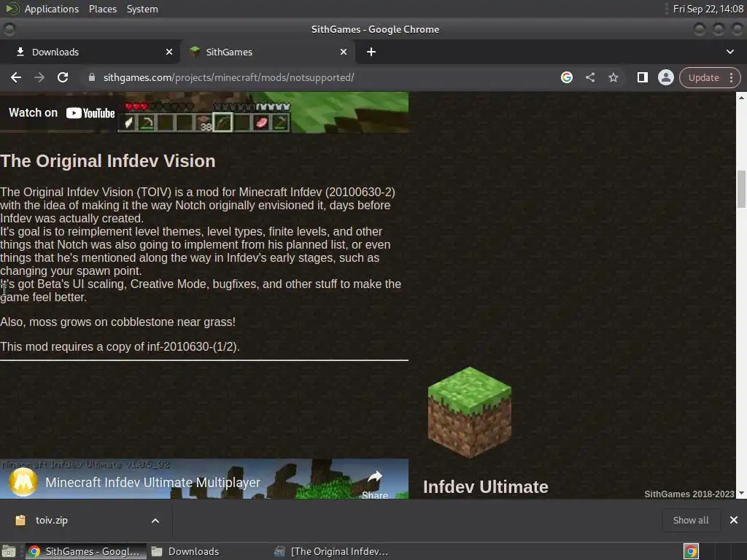Screen dimensions: 747x560
Task: Open the Minecraft Infdev Ultimate Multiplayer video title
Action: pyautogui.click(x=152, y=483)
